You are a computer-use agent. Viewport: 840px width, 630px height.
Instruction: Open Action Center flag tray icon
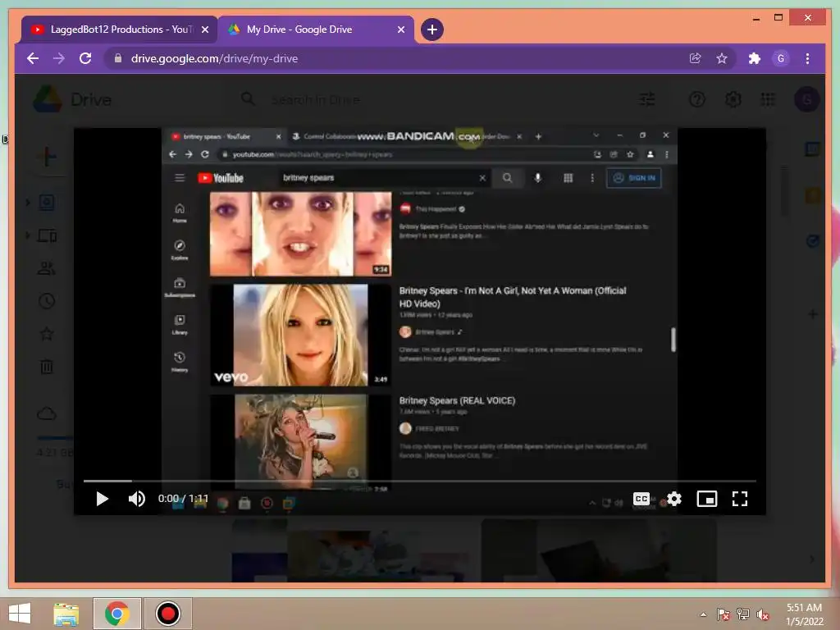pyautogui.click(x=724, y=614)
